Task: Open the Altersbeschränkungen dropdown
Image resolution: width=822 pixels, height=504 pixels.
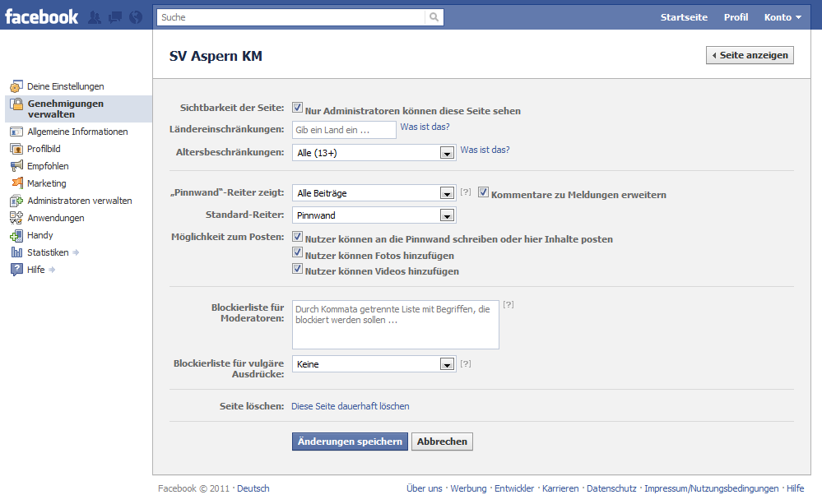Action: pyautogui.click(x=374, y=153)
